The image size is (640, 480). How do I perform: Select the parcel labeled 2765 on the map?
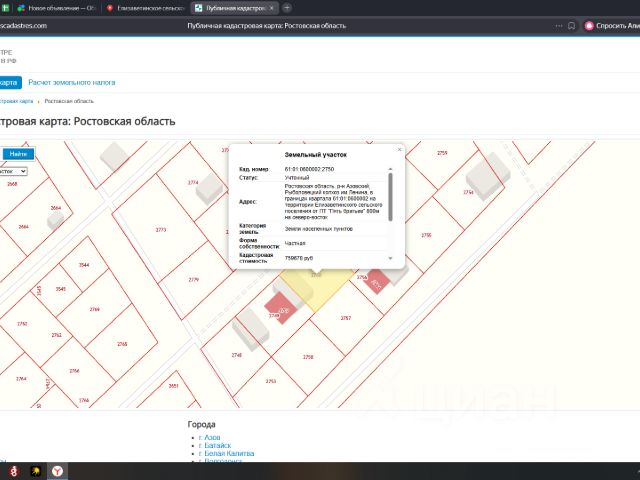click(x=122, y=344)
